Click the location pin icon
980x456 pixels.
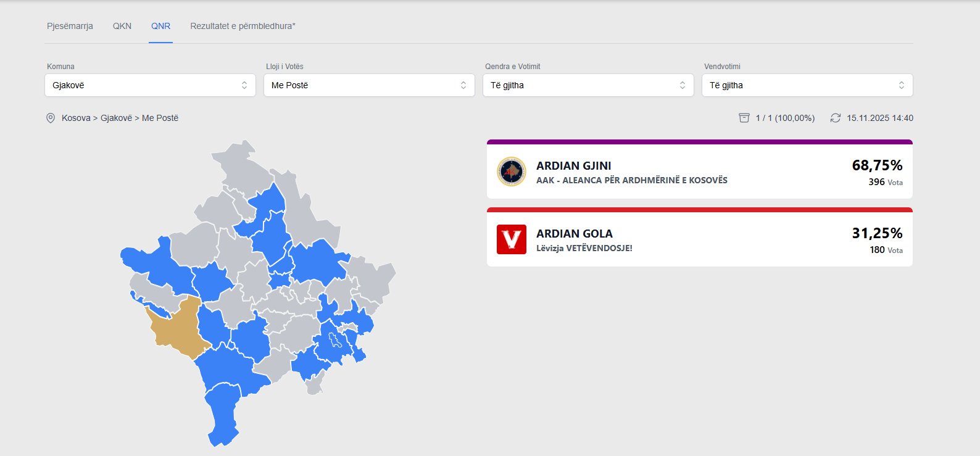pos(51,118)
